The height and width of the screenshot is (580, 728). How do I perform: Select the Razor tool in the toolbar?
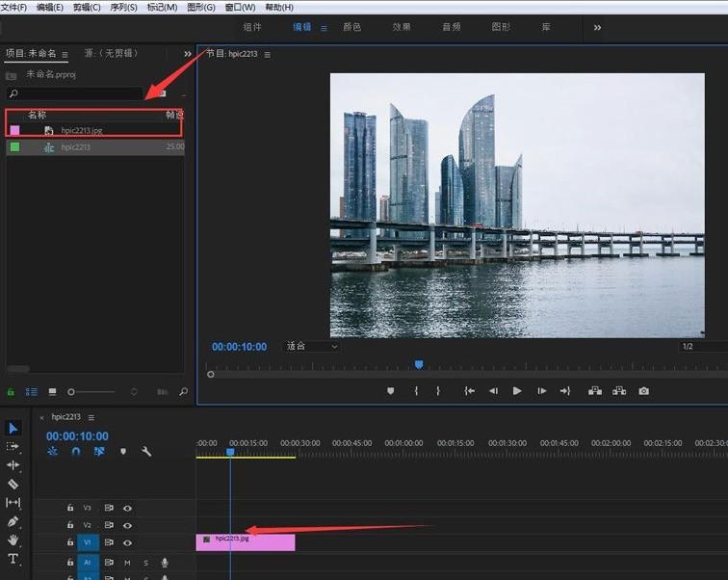coord(13,484)
